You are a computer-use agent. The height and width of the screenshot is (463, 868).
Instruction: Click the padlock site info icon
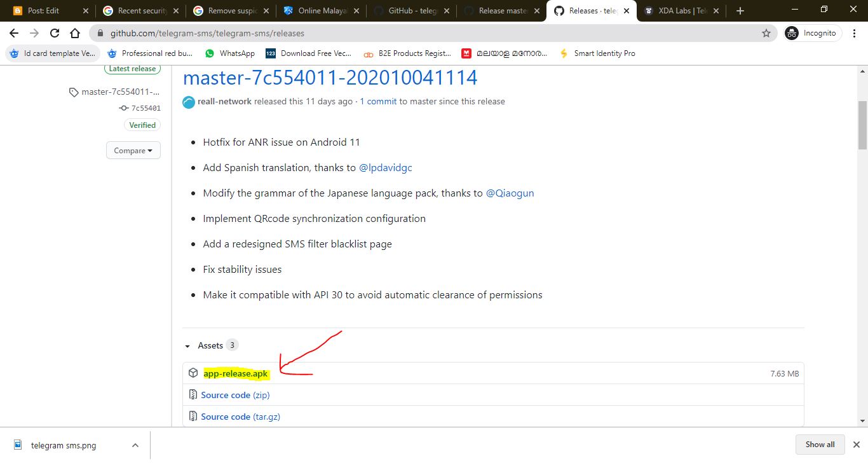100,33
